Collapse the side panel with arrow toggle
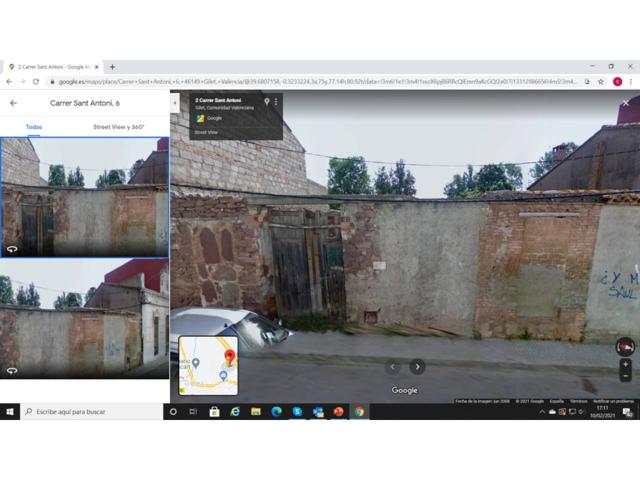 [175, 103]
